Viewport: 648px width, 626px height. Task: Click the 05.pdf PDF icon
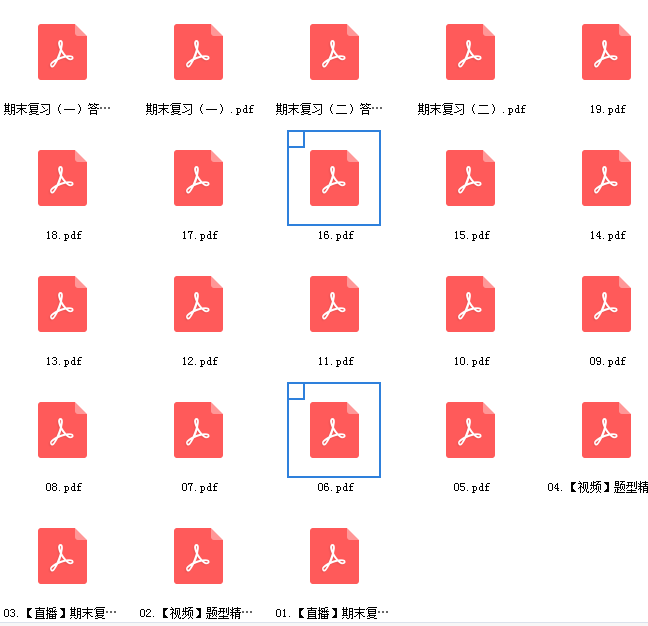pos(470,430)
